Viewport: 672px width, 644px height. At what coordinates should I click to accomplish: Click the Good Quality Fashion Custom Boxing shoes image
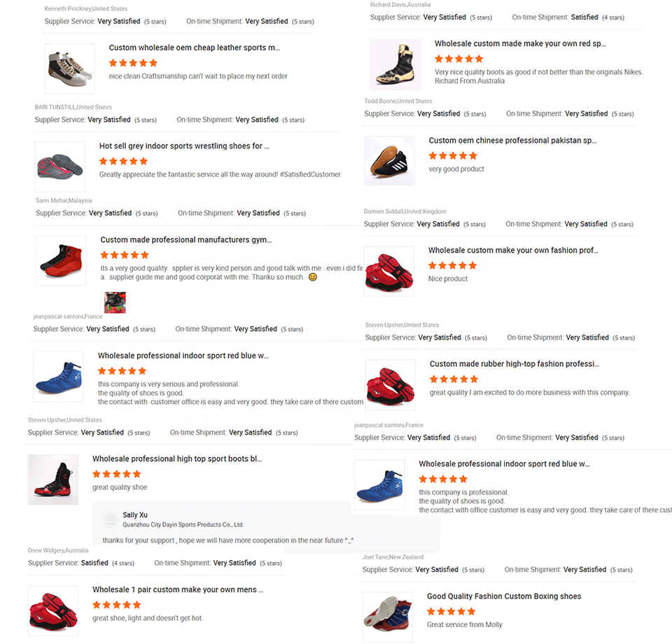387,617
